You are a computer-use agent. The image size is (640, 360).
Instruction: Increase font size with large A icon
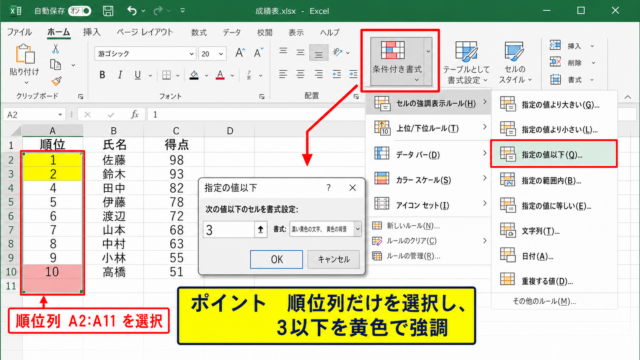pyautogui.click(x=240, y=53)
